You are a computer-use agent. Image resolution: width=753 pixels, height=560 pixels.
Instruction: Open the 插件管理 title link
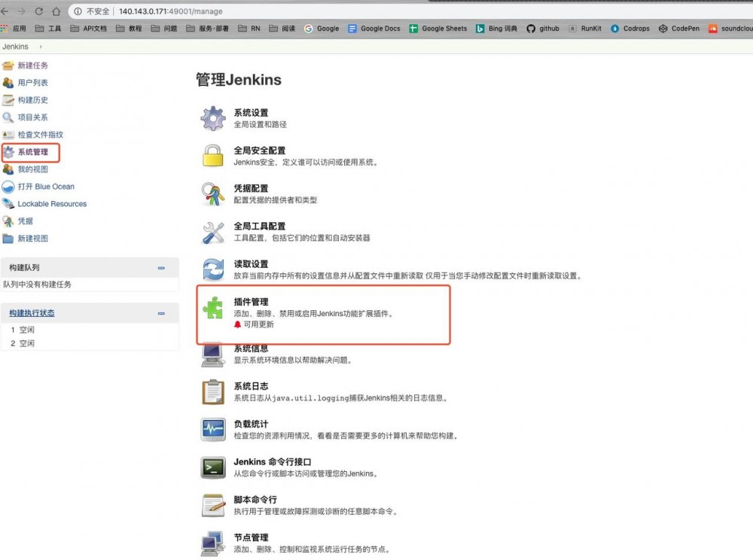(251, 302)
